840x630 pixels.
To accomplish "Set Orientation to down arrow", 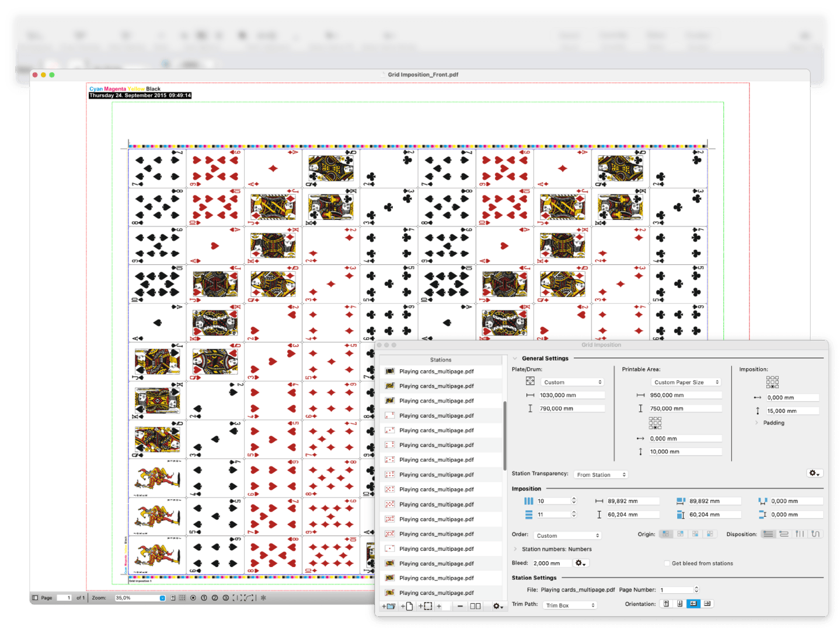I will point(679,604).
